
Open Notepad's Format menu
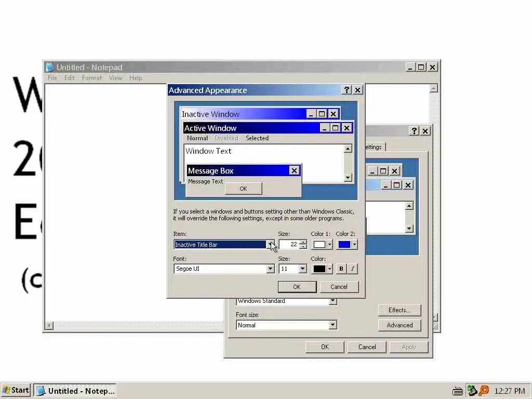91,78
